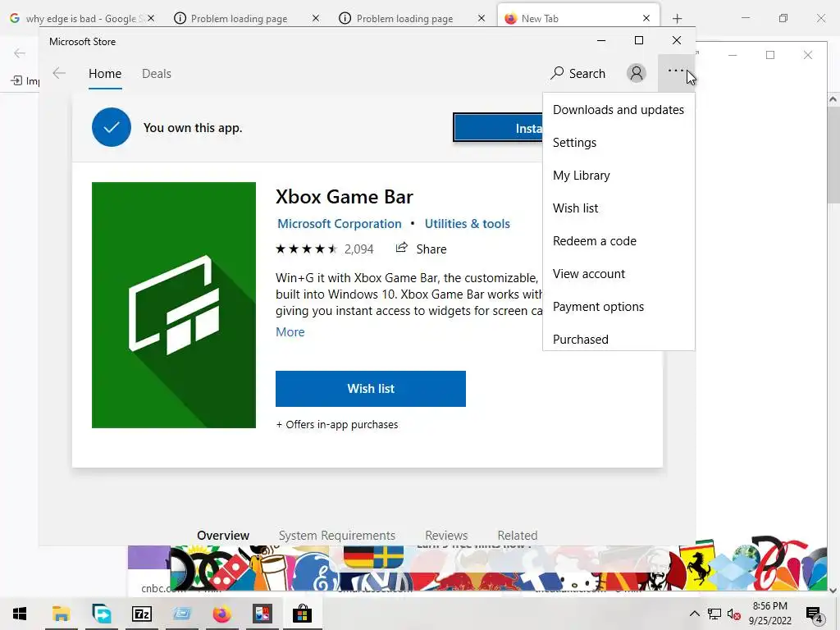Viewport: 840px width, 630px height.
Task: Open the Microsoft Corporation publisher link
Action: click(x=339, y=224)
